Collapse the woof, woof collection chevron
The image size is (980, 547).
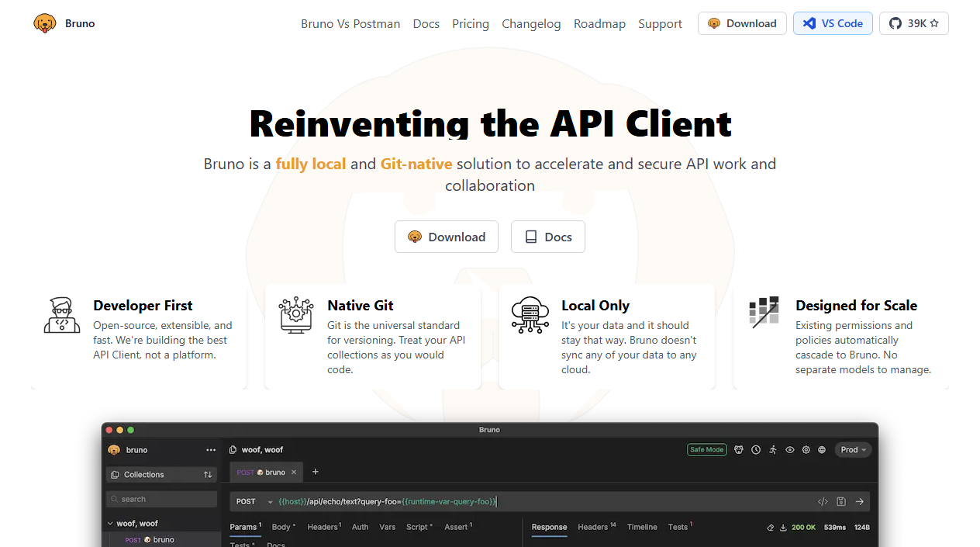[x=110, y=524]
